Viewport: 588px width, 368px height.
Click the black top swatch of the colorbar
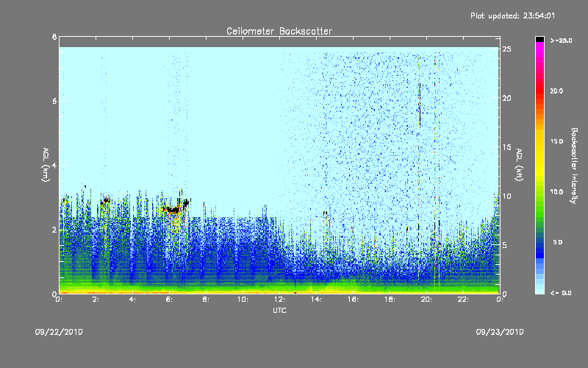click(539, 39)
